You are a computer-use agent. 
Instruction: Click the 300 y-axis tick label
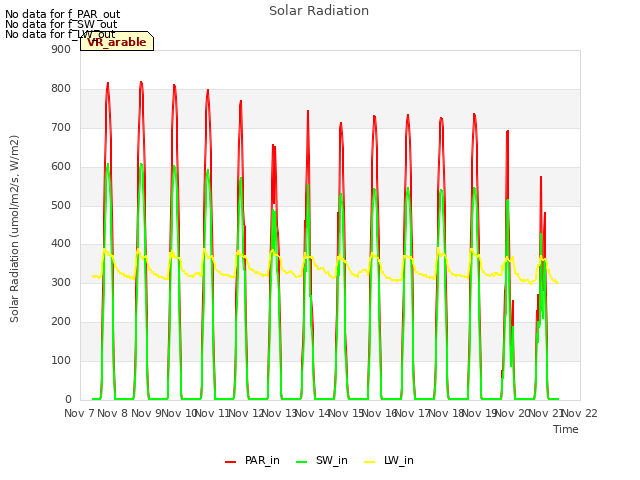coord(61,282)
